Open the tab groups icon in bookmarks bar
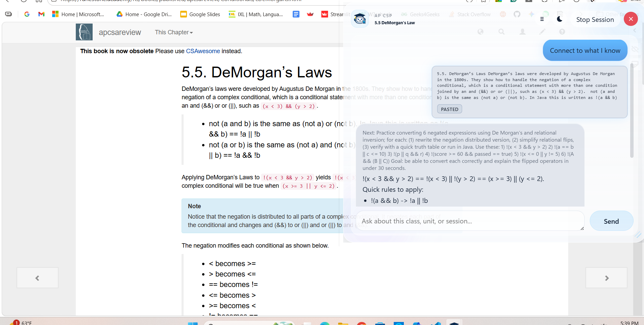The width and height of the screenshot is (644, 325). pos(9,14)
